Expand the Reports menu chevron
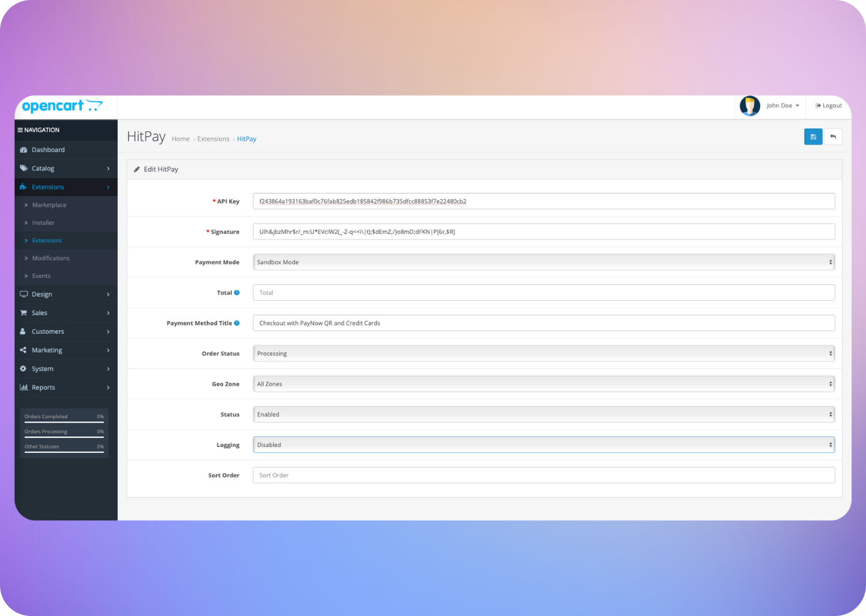The width and height of the screenshot is (866, 616). (108, 388)
